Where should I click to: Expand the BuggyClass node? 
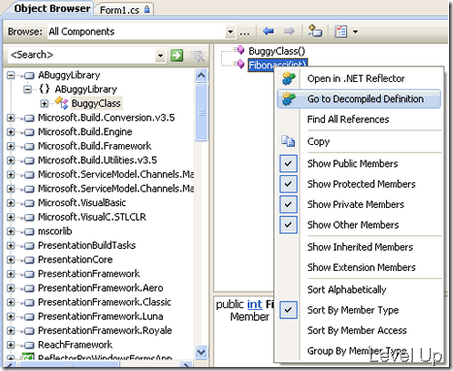(44, 104)
